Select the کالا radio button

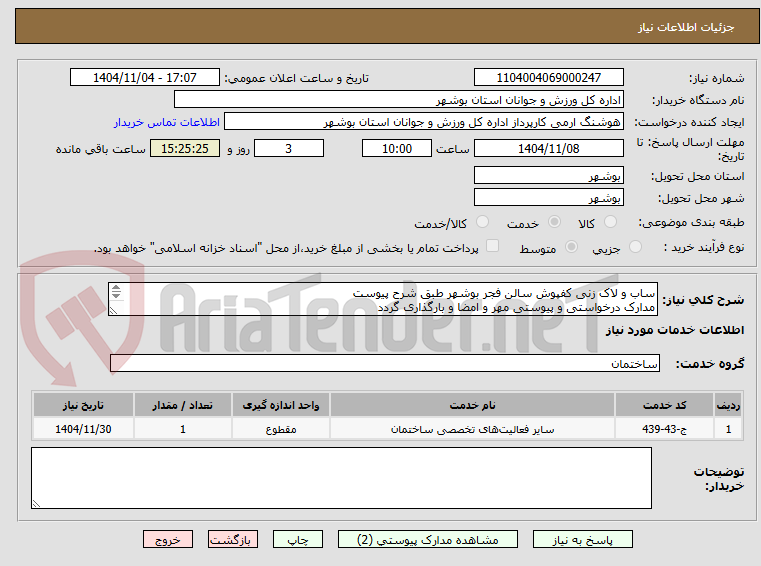tap(610, 222)
